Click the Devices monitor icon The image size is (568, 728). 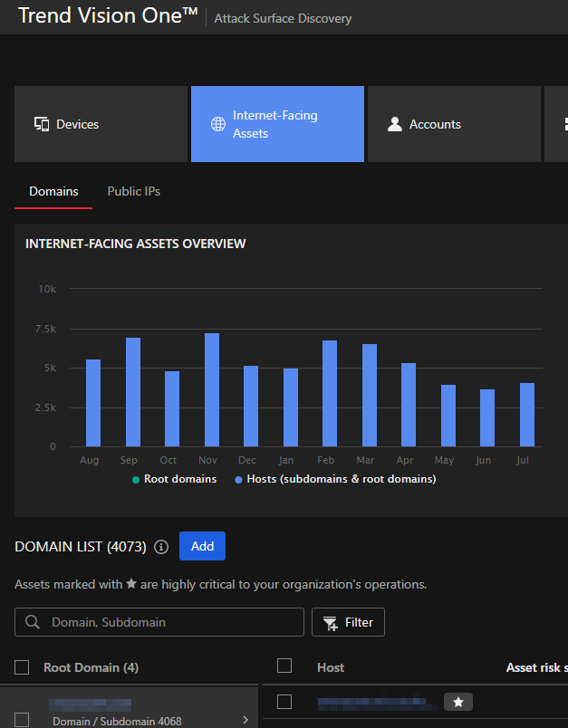pyautogui.click(x=42, y=124)
